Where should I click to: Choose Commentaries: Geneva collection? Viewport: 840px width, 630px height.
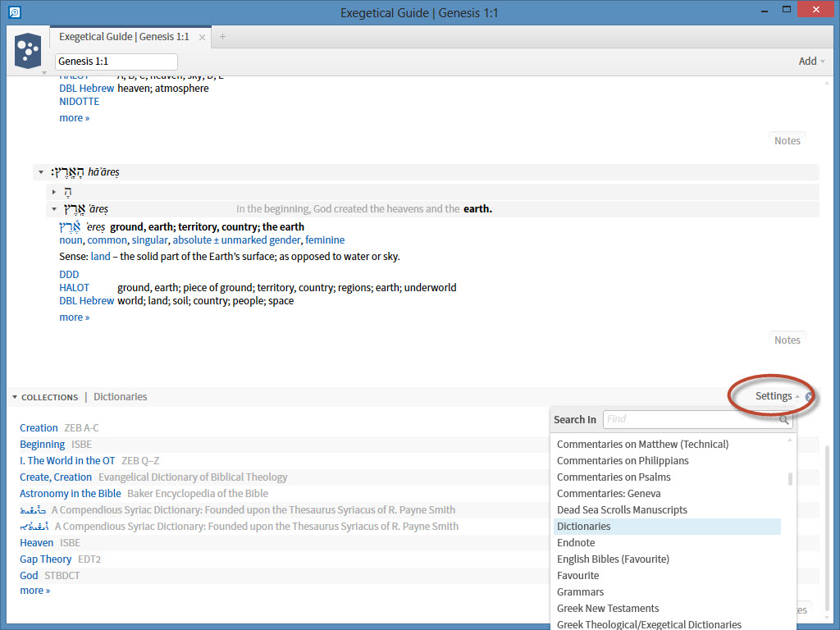[609, 493]
